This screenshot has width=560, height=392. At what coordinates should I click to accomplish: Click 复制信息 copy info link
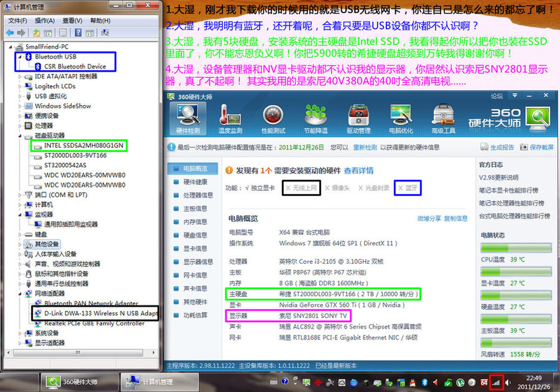click(456, 218)
